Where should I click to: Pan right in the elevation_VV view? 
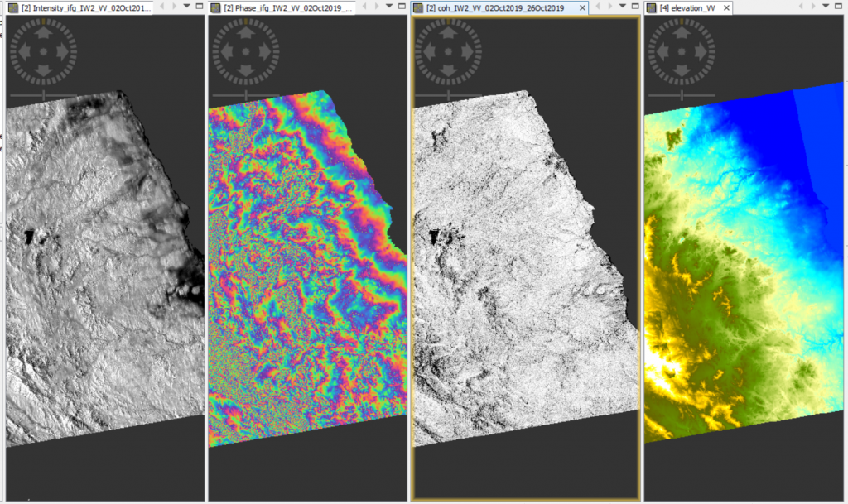point(701,52)
